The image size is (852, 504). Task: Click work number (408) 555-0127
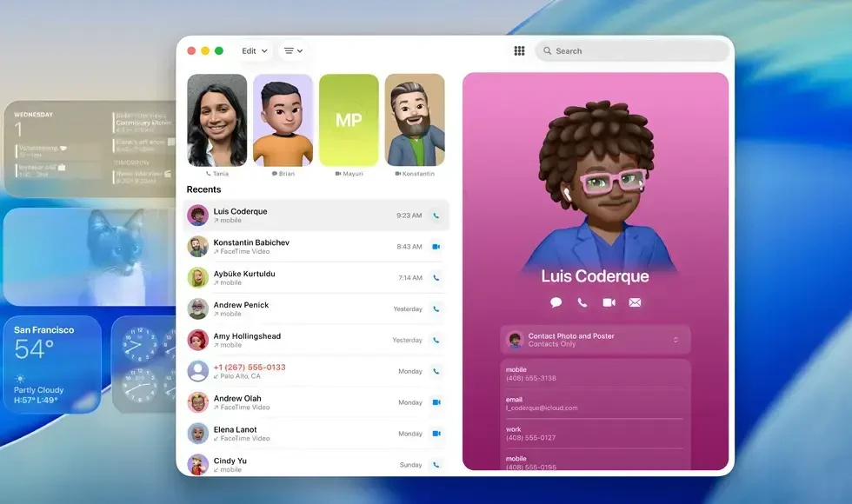point(531,438)
